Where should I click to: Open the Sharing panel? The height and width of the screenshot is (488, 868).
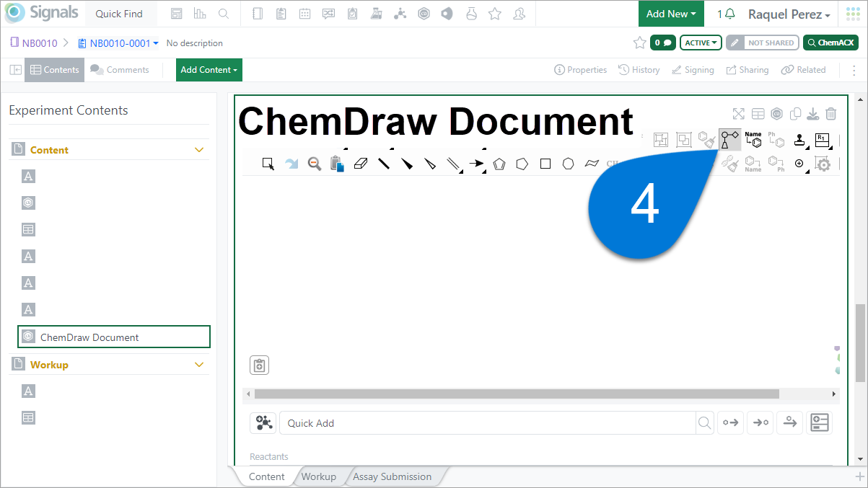(x=748, y=70)
